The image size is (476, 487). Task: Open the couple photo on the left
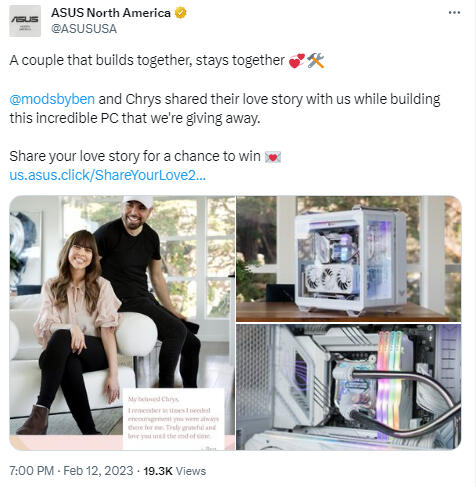point(122,323)
